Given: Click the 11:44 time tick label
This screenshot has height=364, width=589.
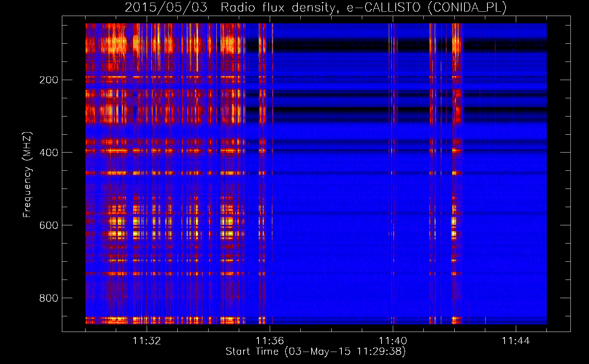Looking at the screenshot, I should pos(516,341).
